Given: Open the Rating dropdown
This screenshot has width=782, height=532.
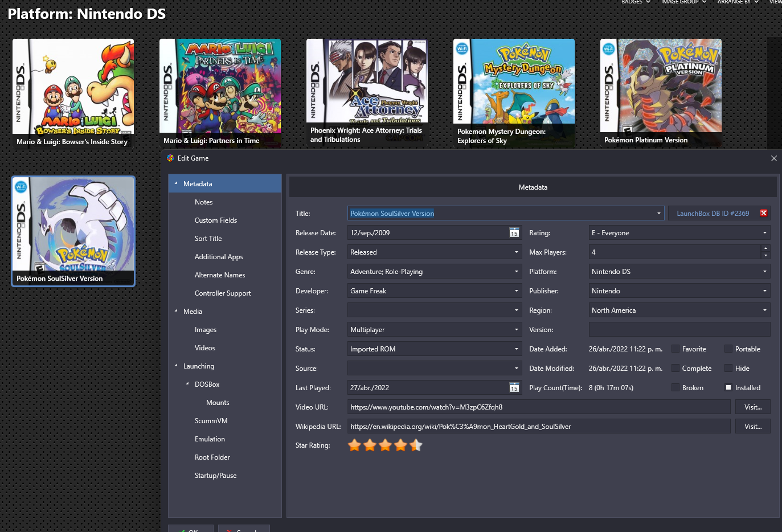Looking at the screenshot, I should pos(764,233).
